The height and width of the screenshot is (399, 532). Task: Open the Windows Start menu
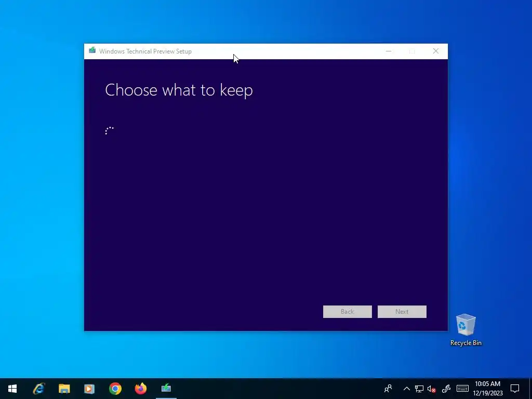[x=12, y=389]
